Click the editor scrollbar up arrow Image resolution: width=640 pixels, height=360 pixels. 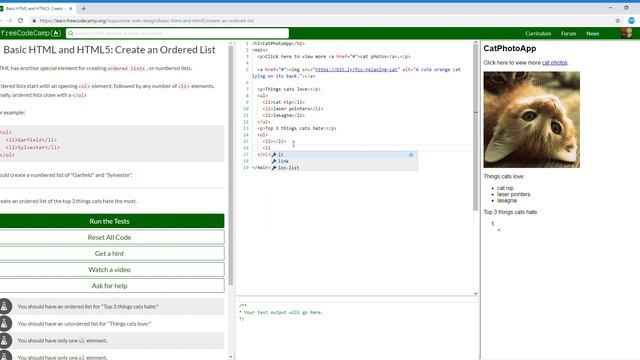pos(476,42)
